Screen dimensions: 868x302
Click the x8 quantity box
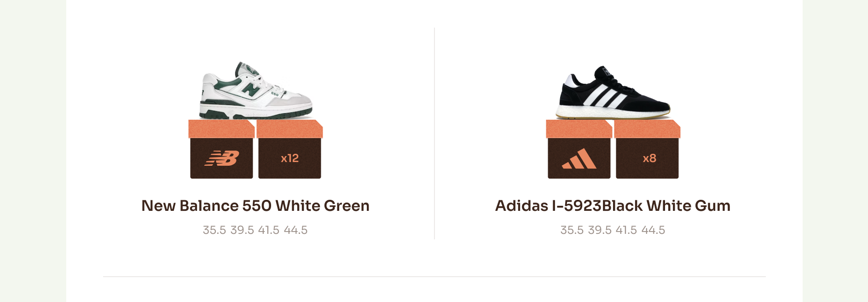tap(647, 158)
